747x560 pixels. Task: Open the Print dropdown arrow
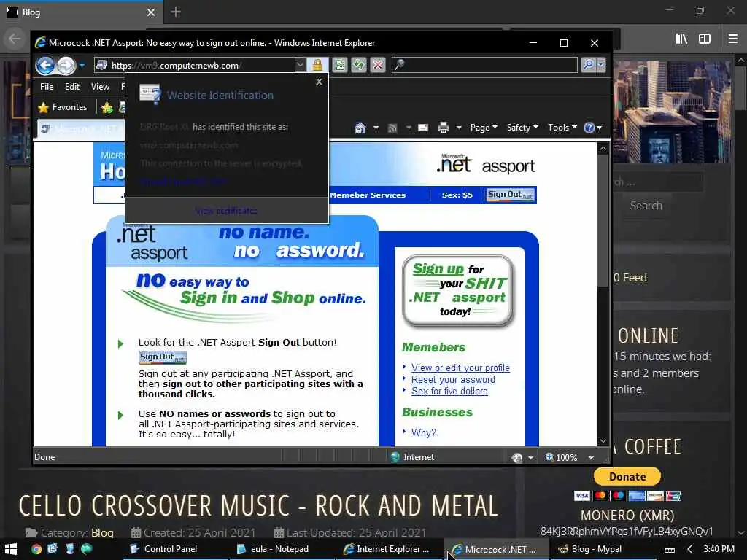(x=460, y=128)
